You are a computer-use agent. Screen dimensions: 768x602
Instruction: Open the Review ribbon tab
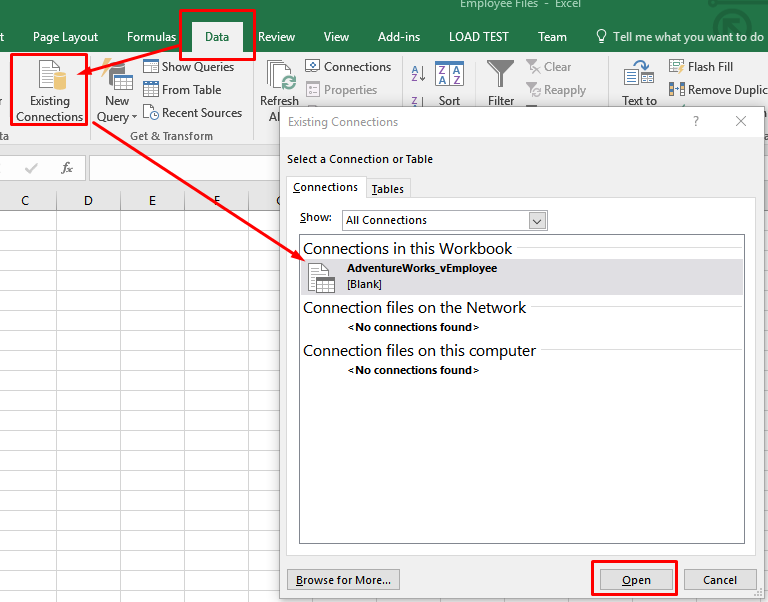[276, 37]
